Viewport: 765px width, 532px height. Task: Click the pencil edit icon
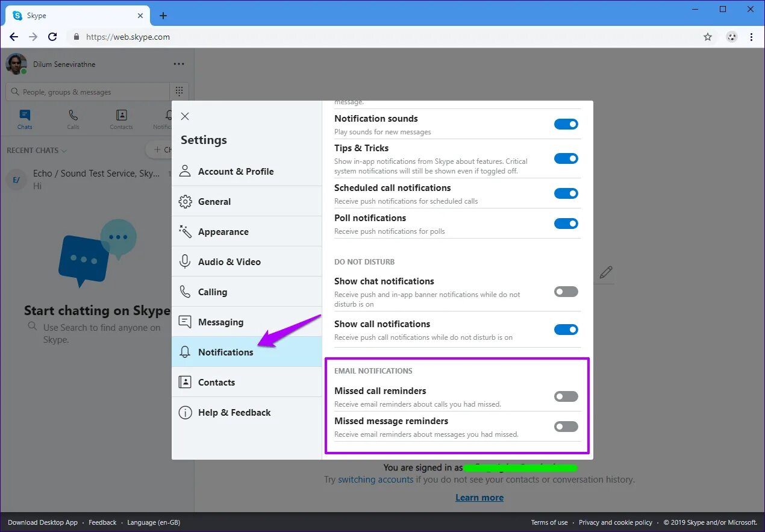point(606,272)
